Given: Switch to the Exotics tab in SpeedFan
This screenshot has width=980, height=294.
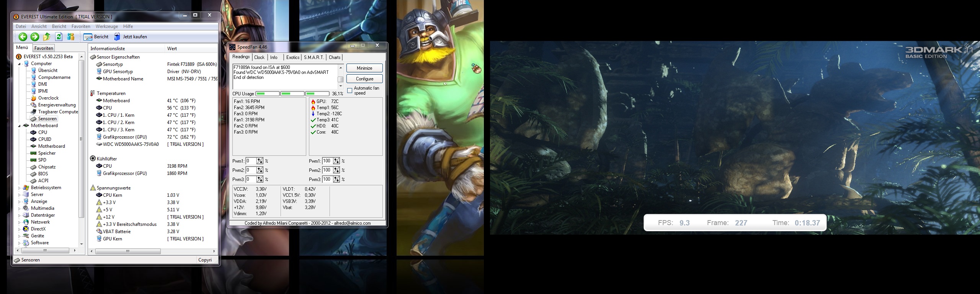Looking at the screenshot, I should 293,57.
